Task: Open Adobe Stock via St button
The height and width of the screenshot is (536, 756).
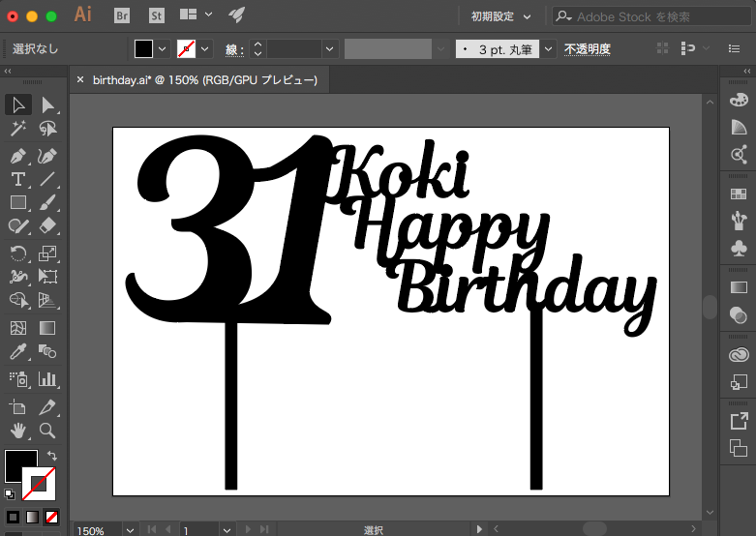Action: pyautogui.click(x=157, y=15)
